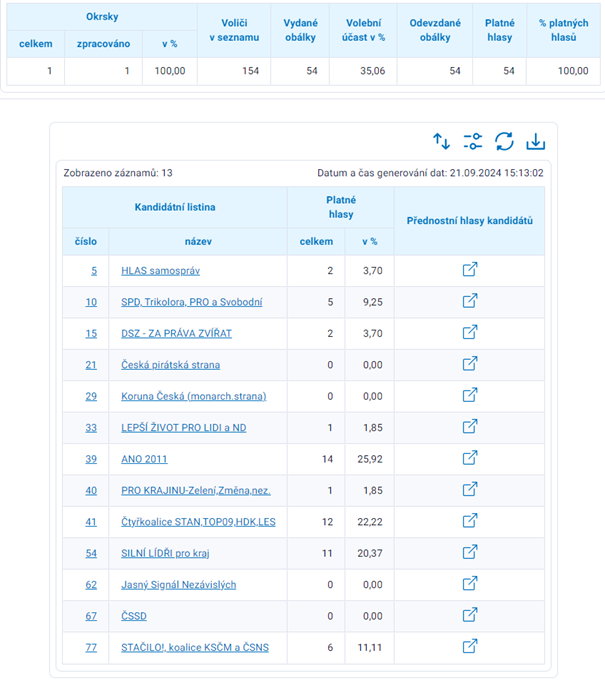Viewport: 605px width, 683px height.
Task: Click the 20,37 percentage for SILNÍ LÍDŘI
Action: pos(370,553)
